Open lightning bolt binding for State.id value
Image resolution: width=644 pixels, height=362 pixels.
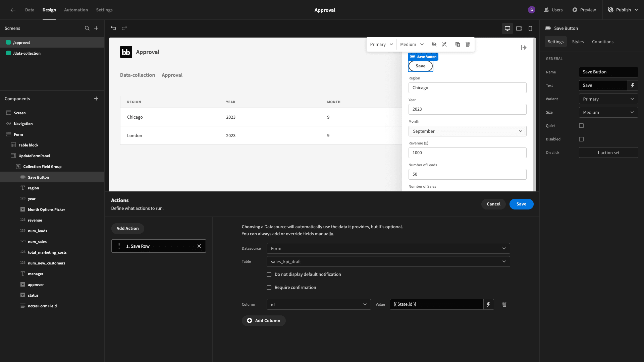pos(488,304)
